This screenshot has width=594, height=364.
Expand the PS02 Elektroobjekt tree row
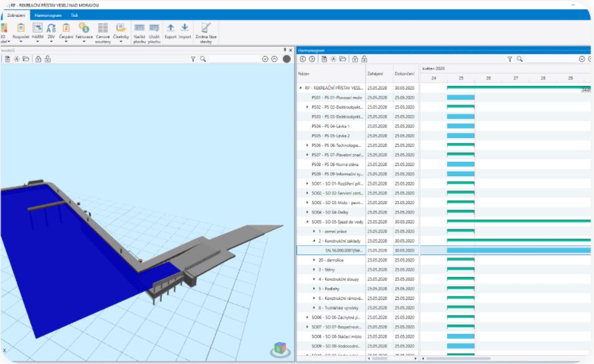[x=308, y=107]
